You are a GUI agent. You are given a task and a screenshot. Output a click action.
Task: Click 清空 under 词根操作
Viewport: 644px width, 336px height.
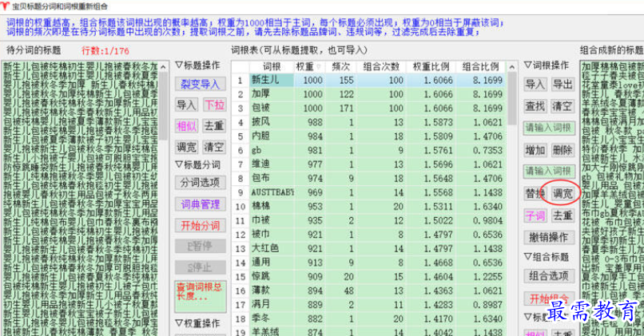point(563,106)
